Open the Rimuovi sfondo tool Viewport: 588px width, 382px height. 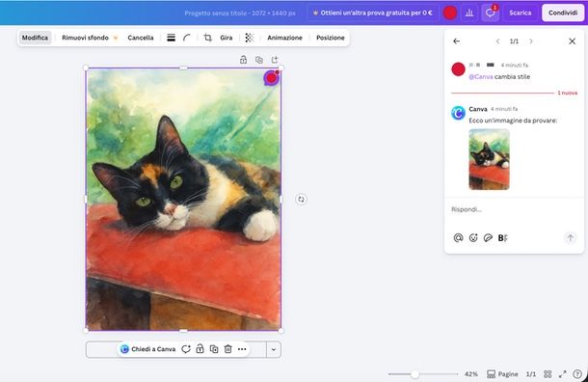click(90, 38)
